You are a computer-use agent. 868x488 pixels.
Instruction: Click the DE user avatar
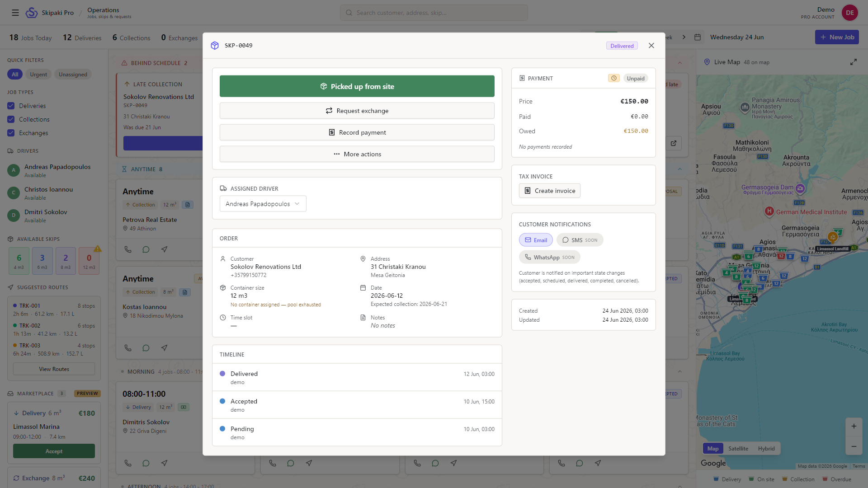click(849, 13)
